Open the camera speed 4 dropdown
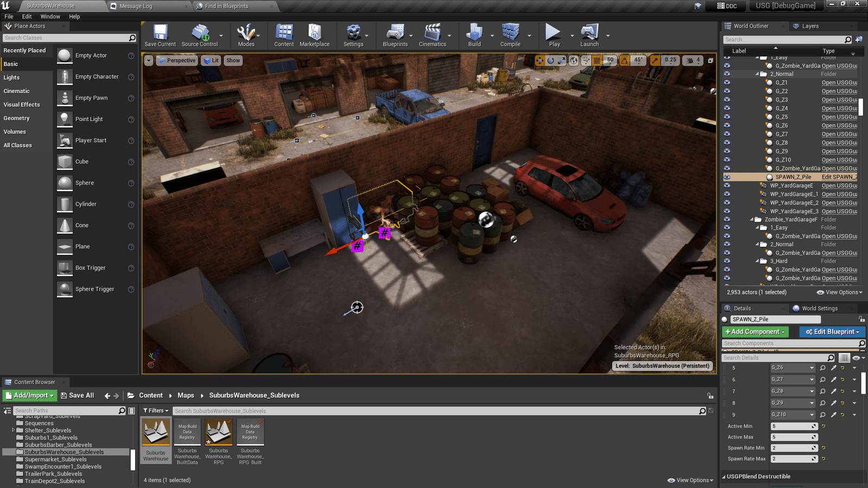Image resolution: width=868 pixels, height=488 pixels. (692, 61)
